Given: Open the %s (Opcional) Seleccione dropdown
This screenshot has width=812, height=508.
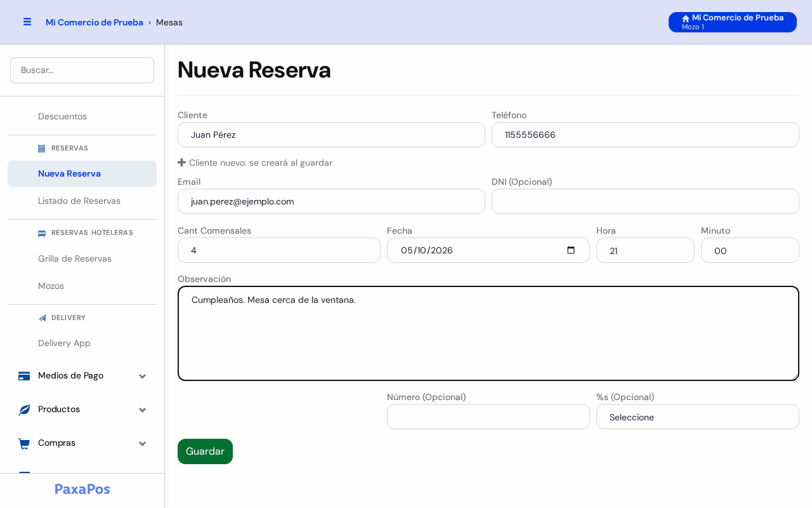Looking at the screenshot, I should [698, 417].
